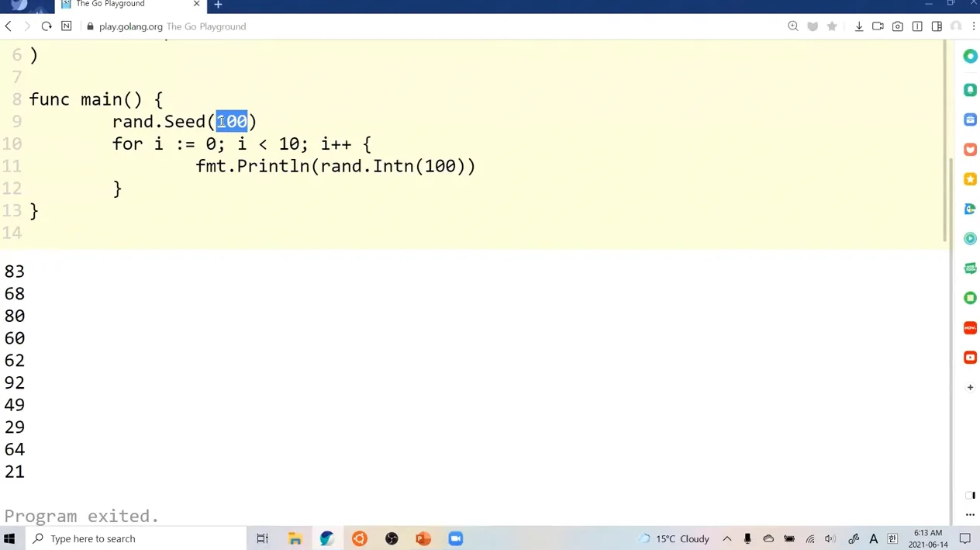Open File Explorer from the taskbar
This screenshot has width=980, height=550.
point(295,538)
